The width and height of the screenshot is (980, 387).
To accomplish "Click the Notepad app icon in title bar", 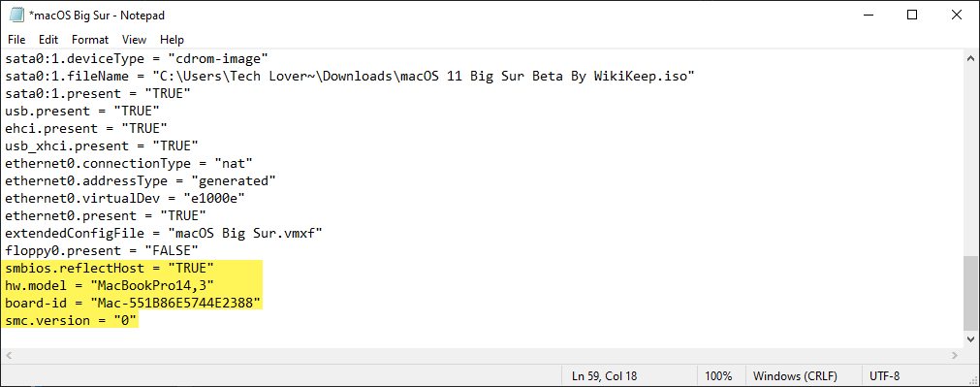I will coord(16,15).
